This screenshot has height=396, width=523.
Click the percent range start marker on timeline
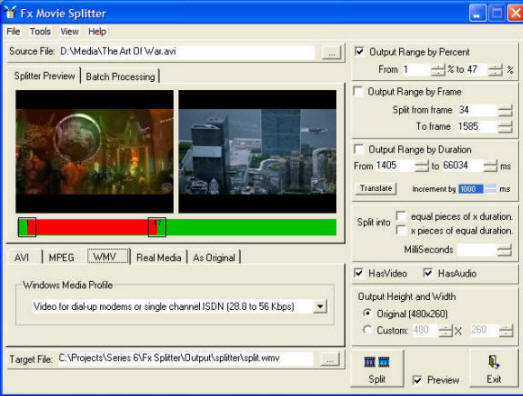pos(27,227)
